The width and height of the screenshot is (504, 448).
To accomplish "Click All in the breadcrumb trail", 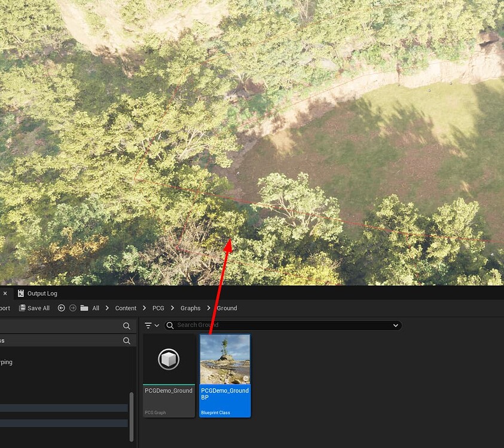I will 96,308.
